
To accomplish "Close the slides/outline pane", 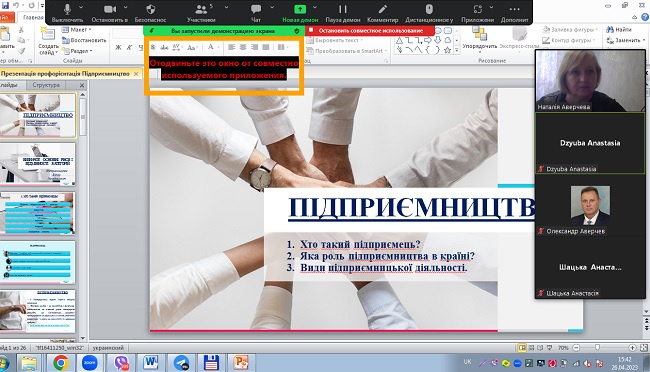I will tap(82, 85).
